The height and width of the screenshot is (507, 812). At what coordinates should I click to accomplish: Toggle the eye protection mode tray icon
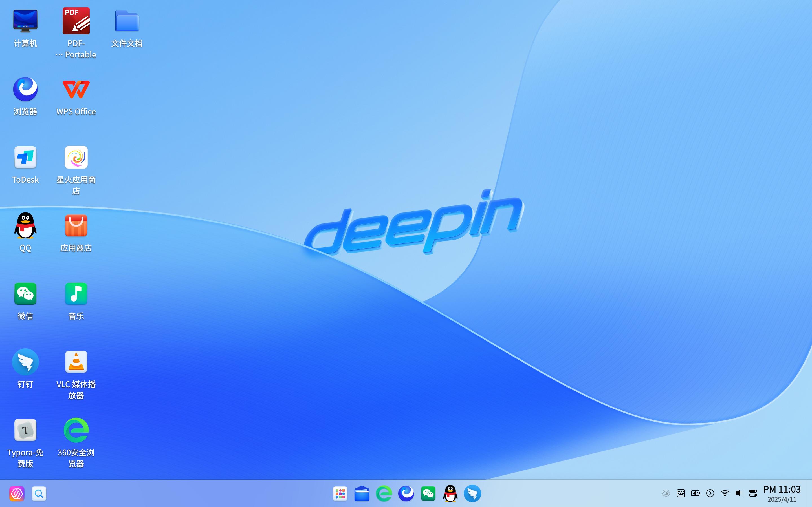pyautogui.click(x=666, y=493)
